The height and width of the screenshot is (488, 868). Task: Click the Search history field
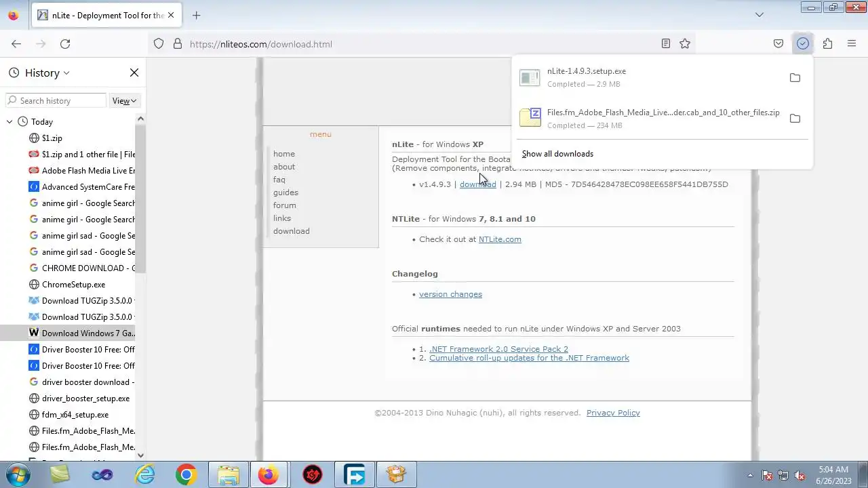click(56, 101)
